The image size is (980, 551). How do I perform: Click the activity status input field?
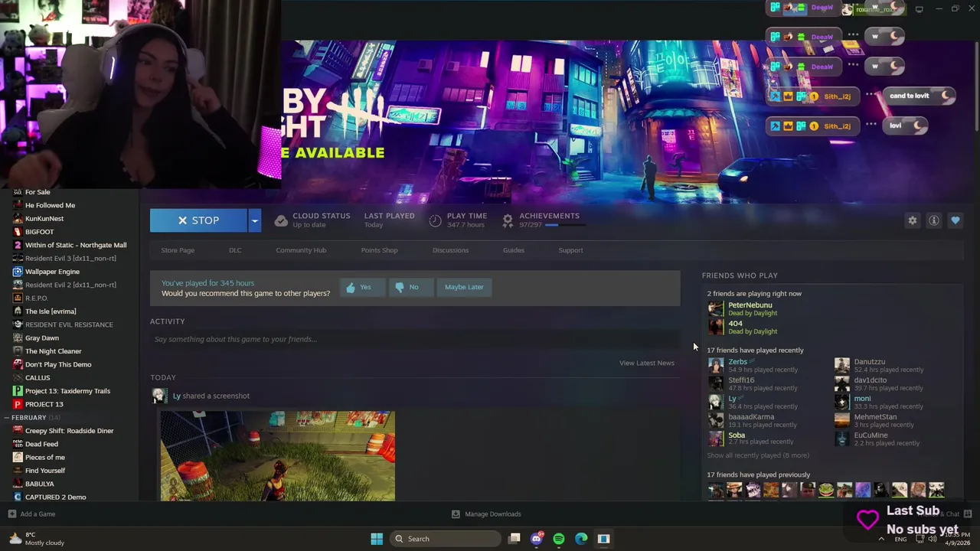tap(415, 339)
